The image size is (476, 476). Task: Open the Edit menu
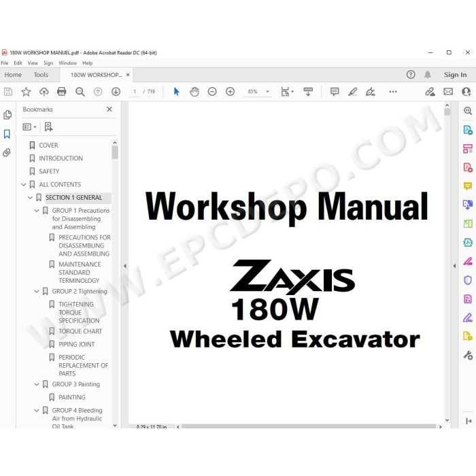click(18, 63)
